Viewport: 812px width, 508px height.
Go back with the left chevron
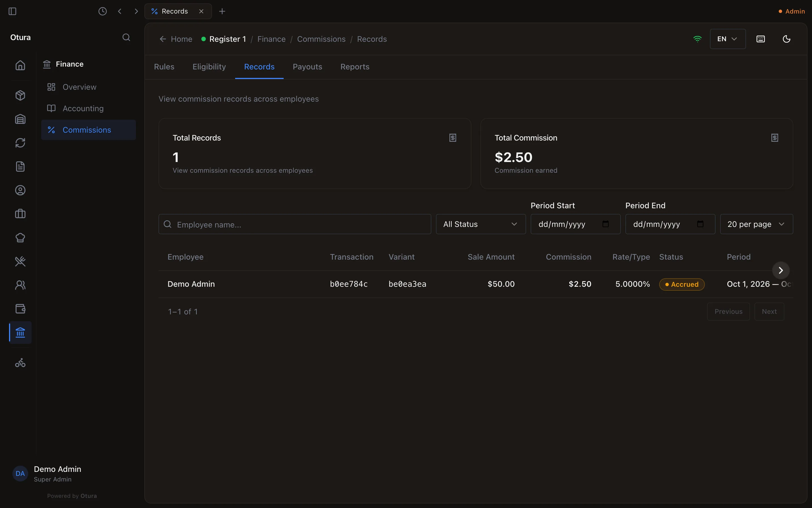tap(120, 11)
